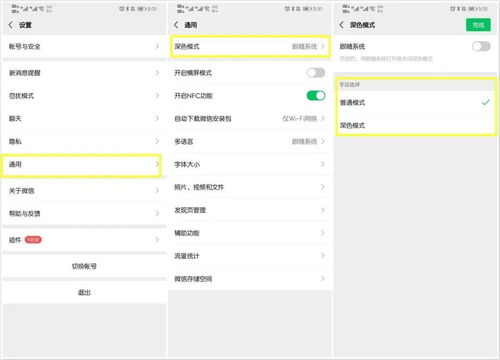Tap chevron on 字体大小 row
The image size is (500, 360).
click(322, 164)
